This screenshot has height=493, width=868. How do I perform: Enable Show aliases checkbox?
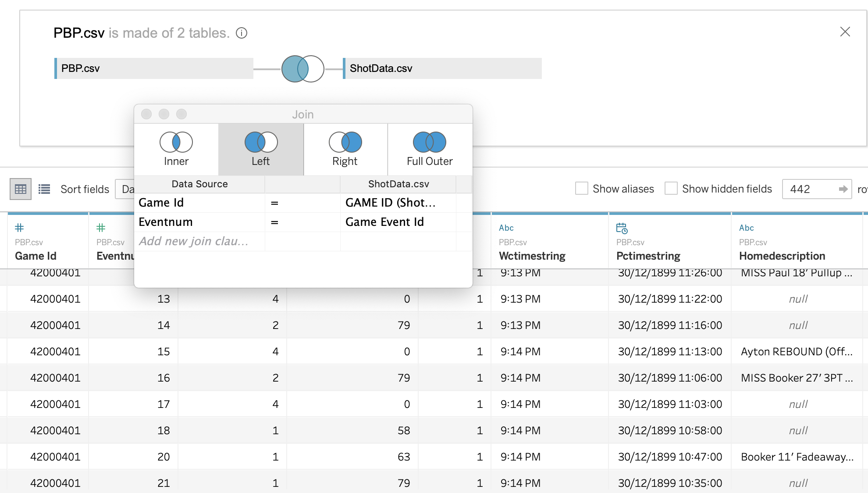tap(582, 189)
